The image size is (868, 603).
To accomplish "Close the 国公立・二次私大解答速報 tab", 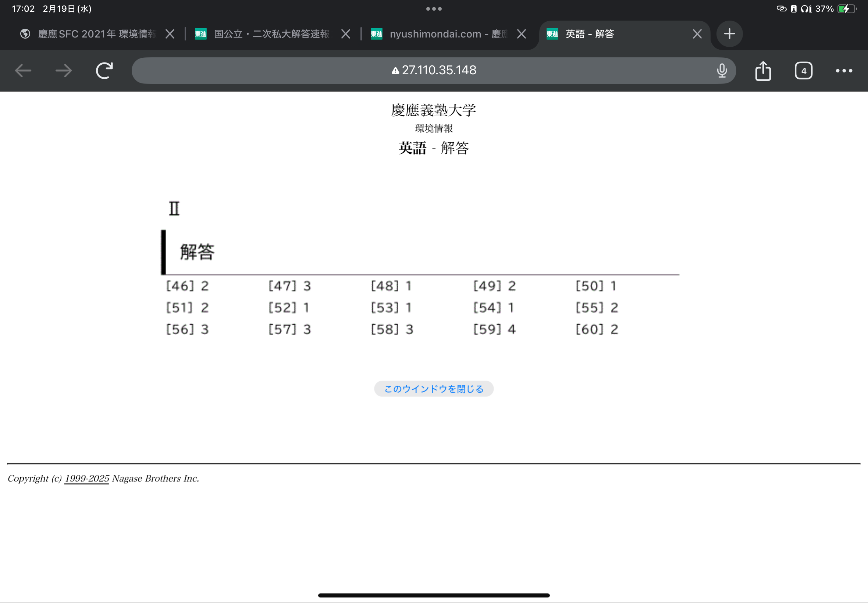I will [345, 34].
